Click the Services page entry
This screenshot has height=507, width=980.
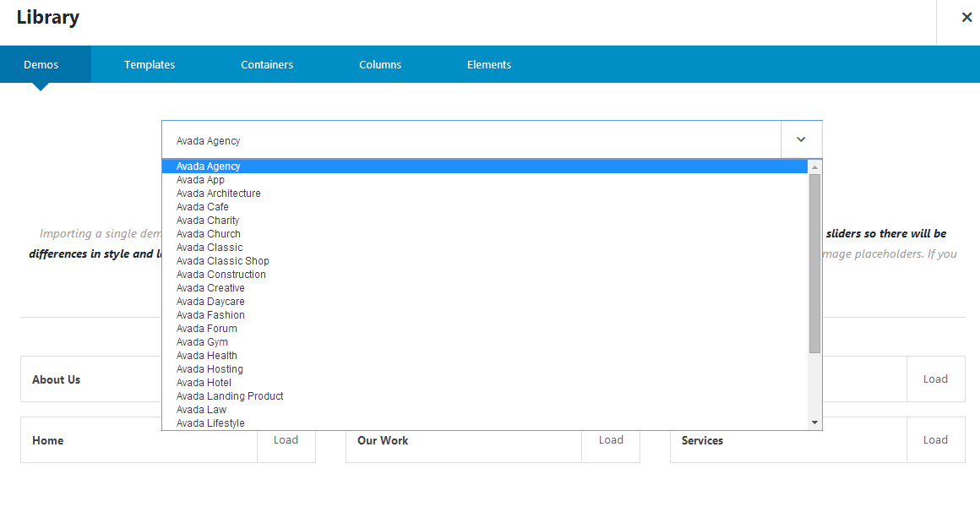(x=703, y=440)
